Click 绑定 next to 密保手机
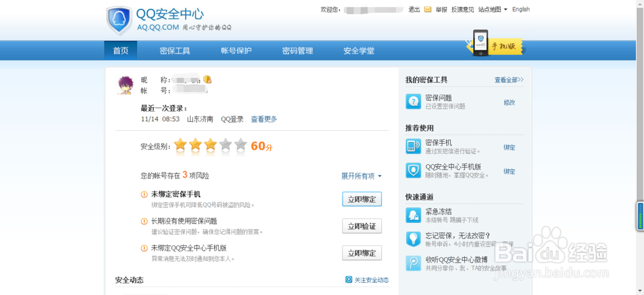Image resolution: width=644 pixels, height=295 pixels. tap(509, 147)
